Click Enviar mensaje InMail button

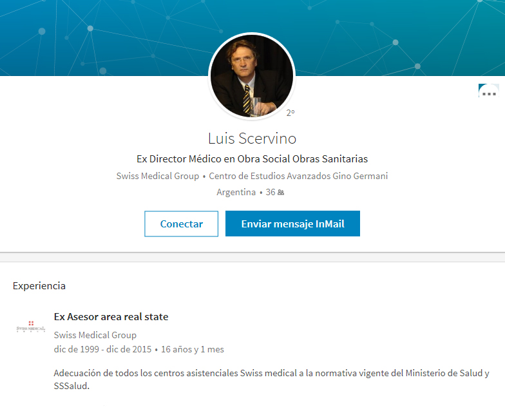(x=292, y=224)
